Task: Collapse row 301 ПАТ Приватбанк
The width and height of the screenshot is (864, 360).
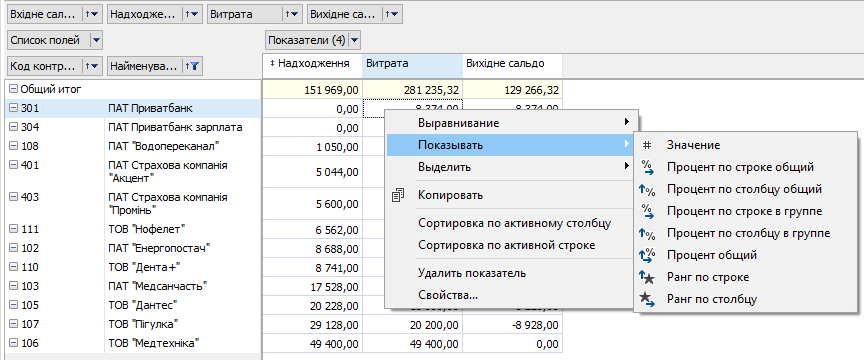Action: pos(13,109)
